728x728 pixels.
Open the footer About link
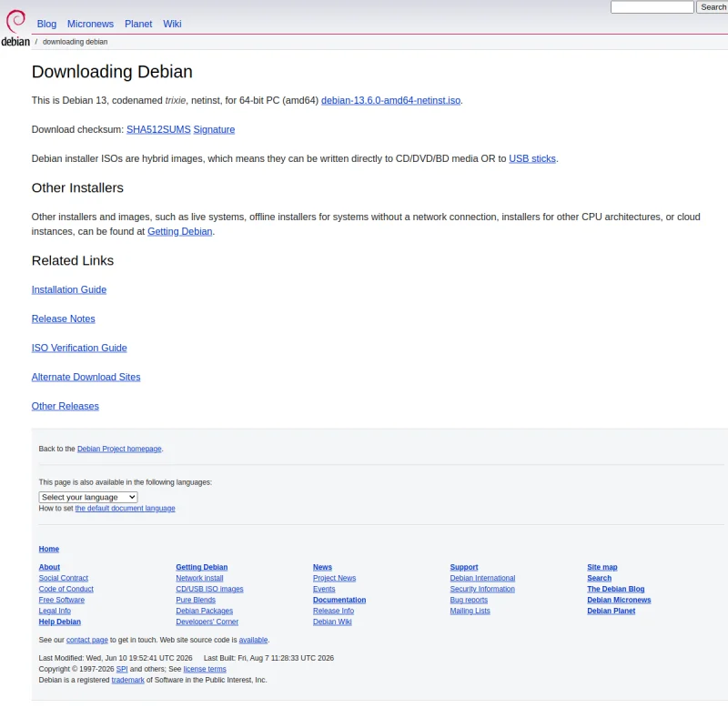(x=49, y=567)
